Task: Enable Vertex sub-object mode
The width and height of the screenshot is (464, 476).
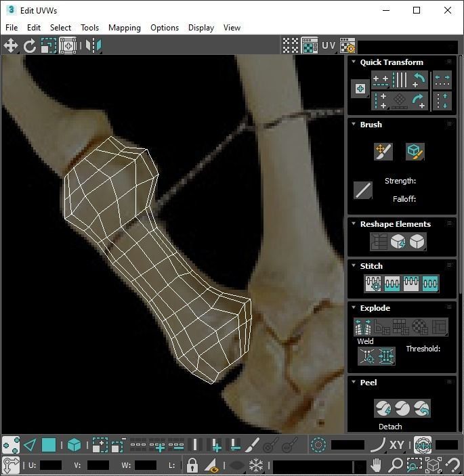Action: click(x=11, y=446)
